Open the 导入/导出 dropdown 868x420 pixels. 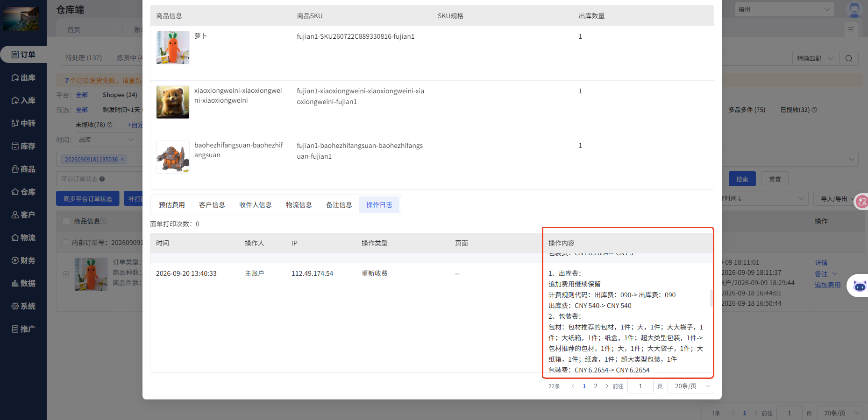coord(838,199)
